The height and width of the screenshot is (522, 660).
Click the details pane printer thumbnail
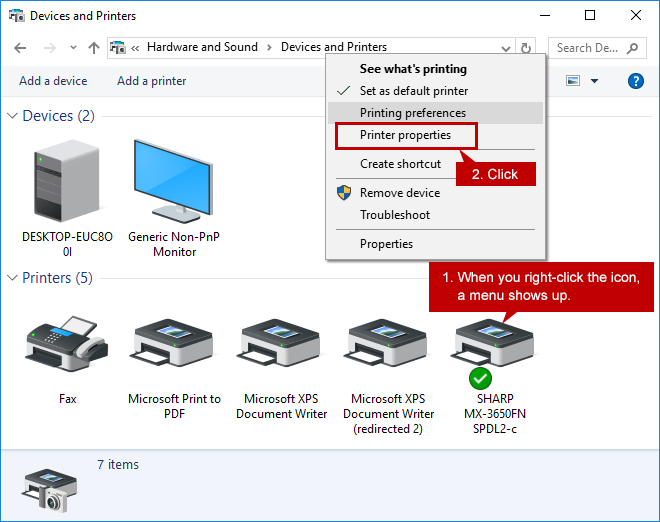(49, 490)
